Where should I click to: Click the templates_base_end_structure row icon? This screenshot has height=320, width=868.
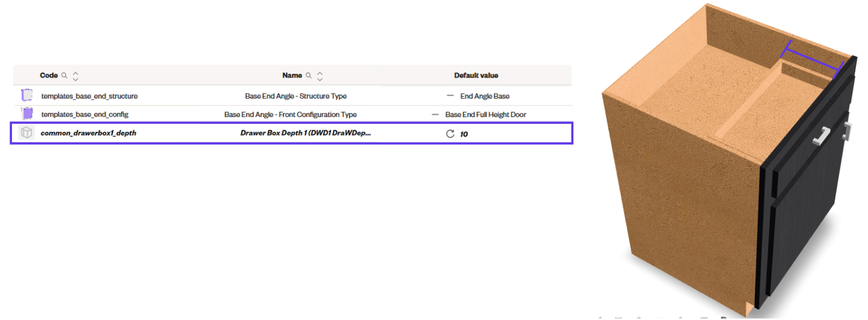tap(26, 95)
